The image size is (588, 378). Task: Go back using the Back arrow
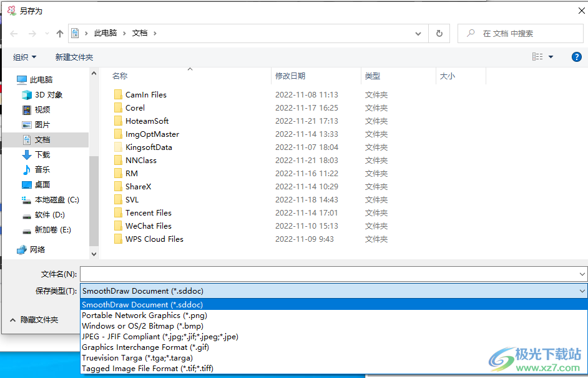(14, 34)
